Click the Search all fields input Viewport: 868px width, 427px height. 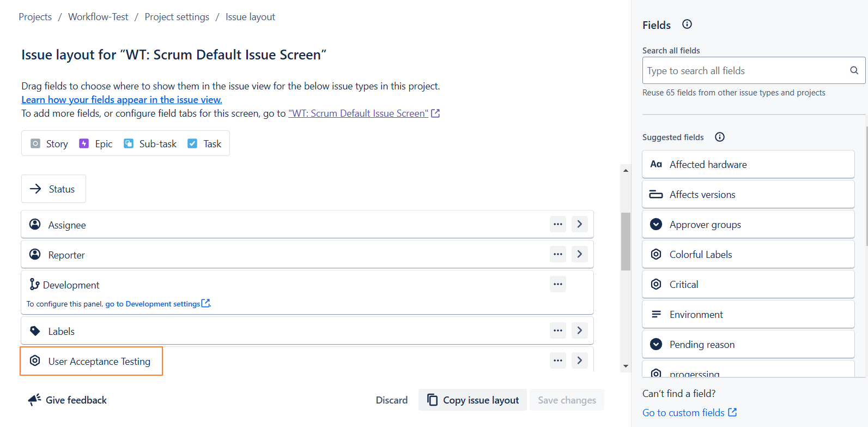pos(744,71)
